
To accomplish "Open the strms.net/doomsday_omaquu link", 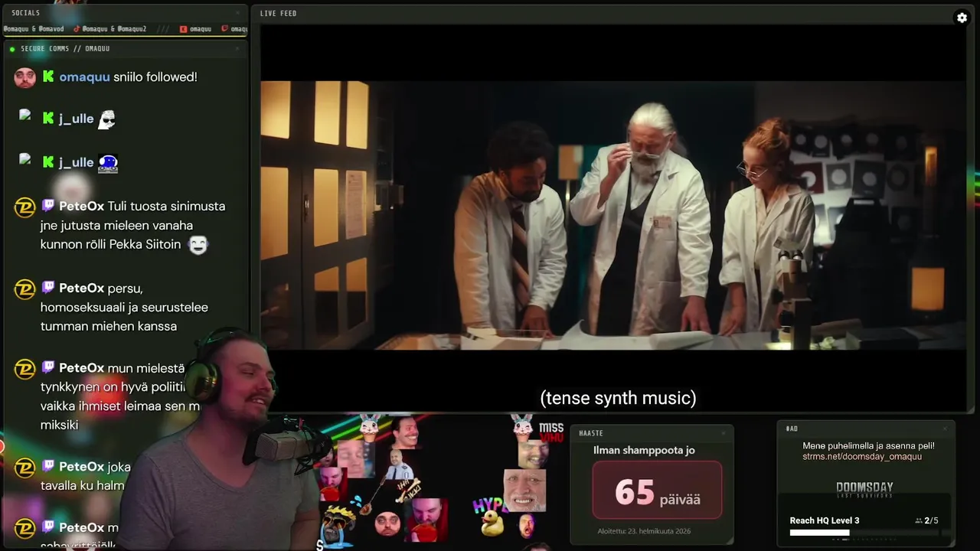I will 862,457.
